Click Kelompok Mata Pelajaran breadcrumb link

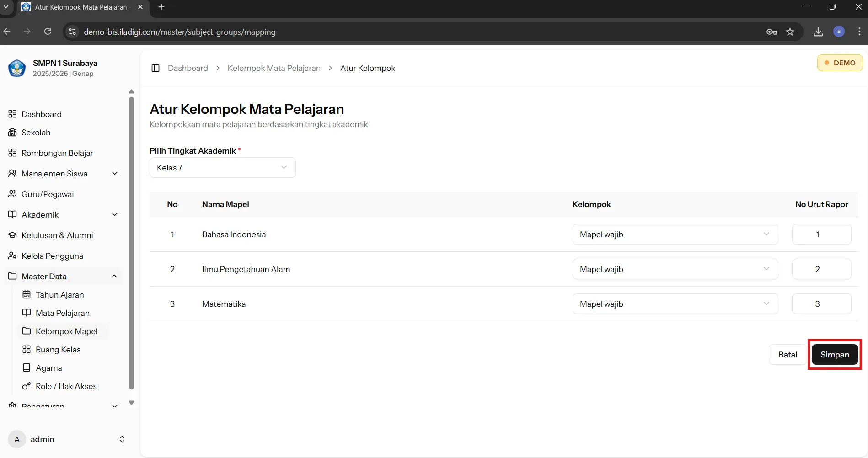[274, 68]
